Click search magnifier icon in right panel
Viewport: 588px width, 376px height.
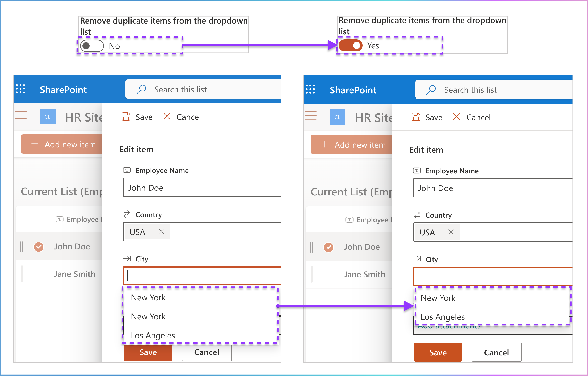click(431, 90)
